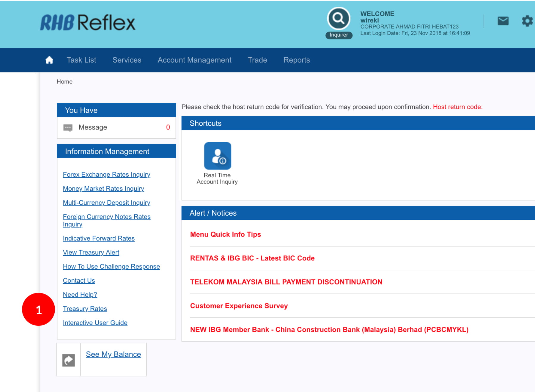Open the Customer Experience Survey notice
The image size is (535, 392).
(x=239, y=306)
